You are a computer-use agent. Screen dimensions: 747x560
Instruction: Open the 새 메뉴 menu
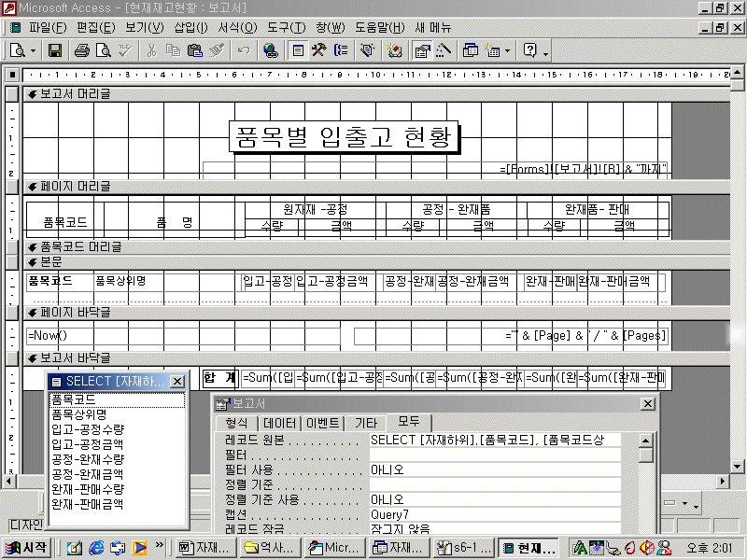click(432, 28)
